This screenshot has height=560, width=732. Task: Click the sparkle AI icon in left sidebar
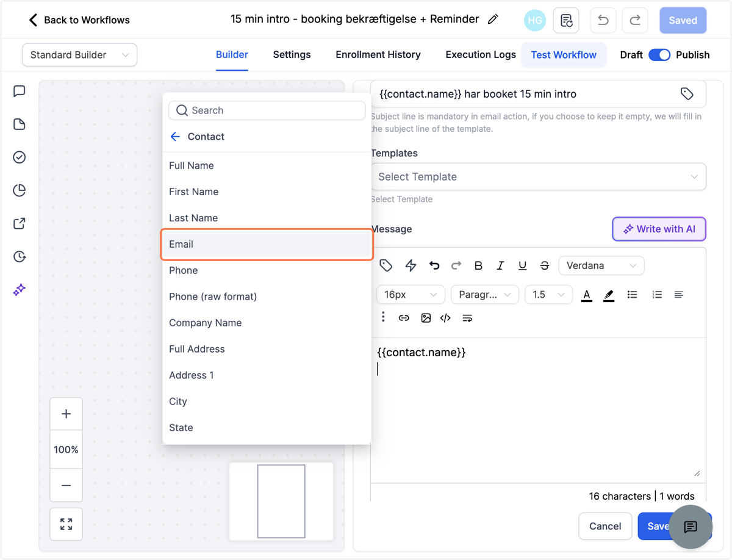pos(20,289)
